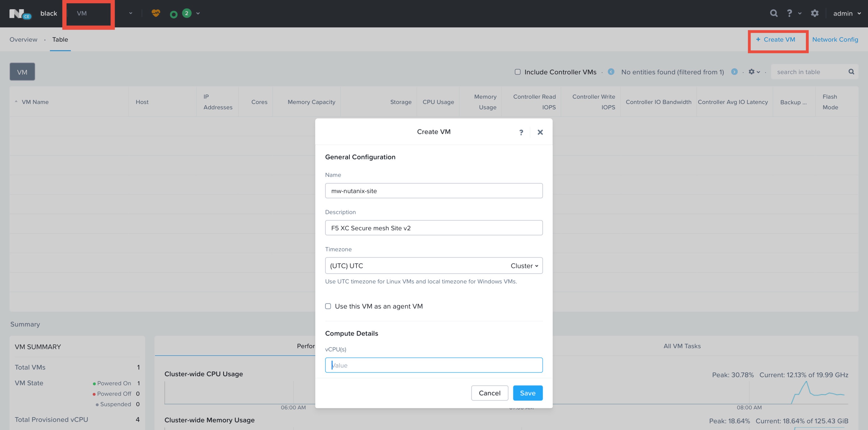Expand the admin user menu
Screen dimensions: 868x430
click(x=846, y=13)
